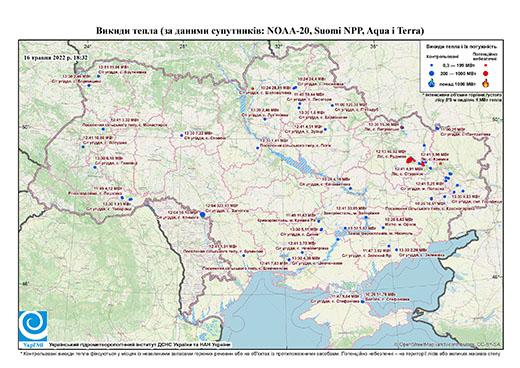
Task: Select the large blue circle legend symbol
Action: click(431, 73)
